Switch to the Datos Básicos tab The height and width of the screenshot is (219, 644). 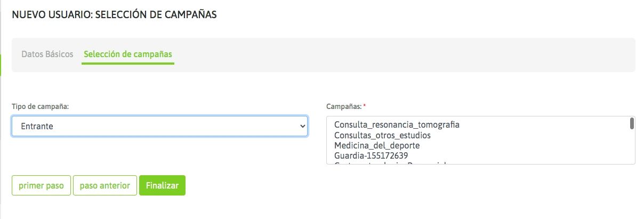tap(47, 54)
